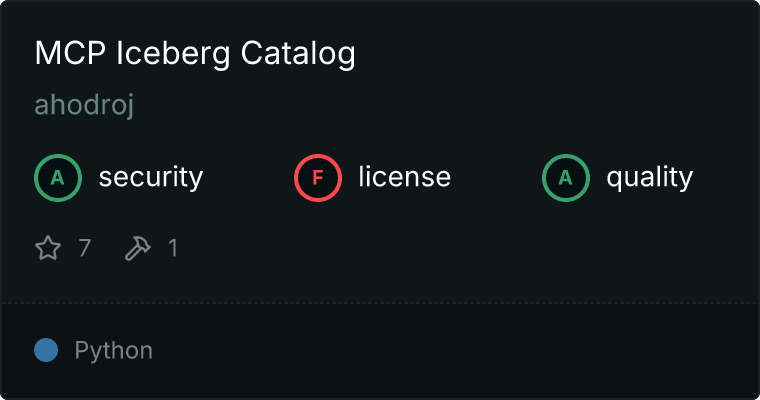760x400 pixels.
Task: Click the tool count number 1
Action: tap(173, 248)
